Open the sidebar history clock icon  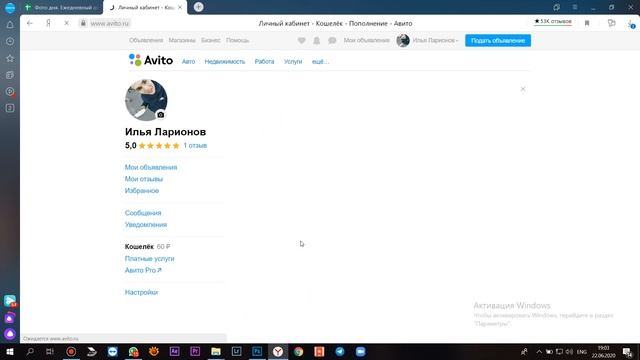10,41
